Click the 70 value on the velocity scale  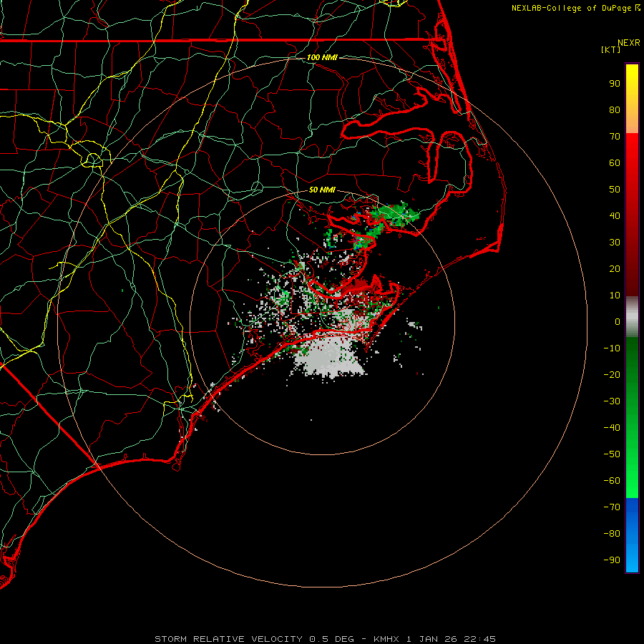(x=615, y=137)
